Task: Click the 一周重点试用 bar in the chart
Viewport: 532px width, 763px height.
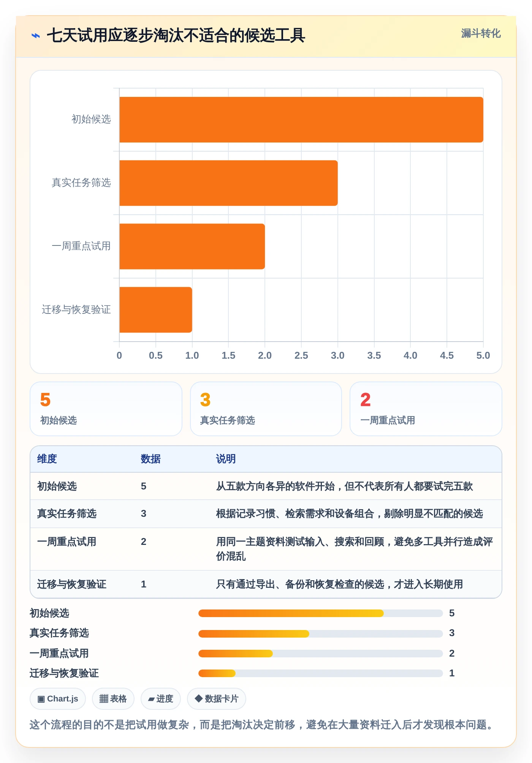Action: 192,247
